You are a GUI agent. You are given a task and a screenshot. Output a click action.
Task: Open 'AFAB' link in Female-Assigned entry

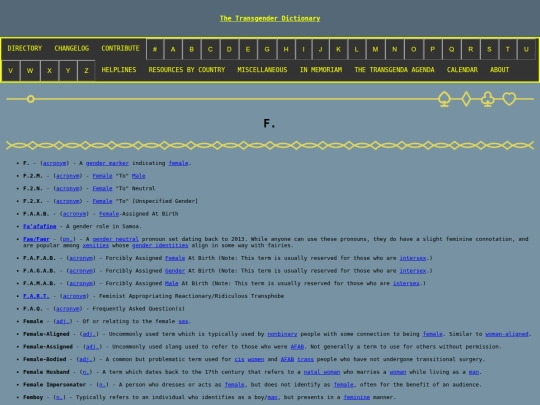click(x=297, y=347)
